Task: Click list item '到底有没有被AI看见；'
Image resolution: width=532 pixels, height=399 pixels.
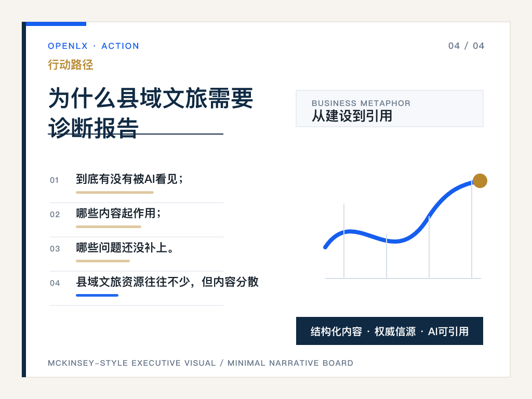Action: coord(129,179)
